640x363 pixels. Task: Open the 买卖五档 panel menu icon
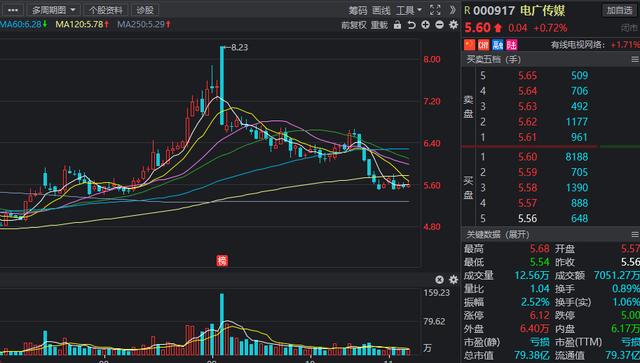tap(635, 60)
